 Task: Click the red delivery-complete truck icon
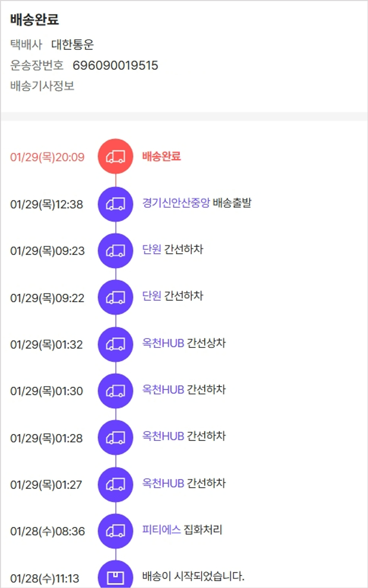point(115,156)
